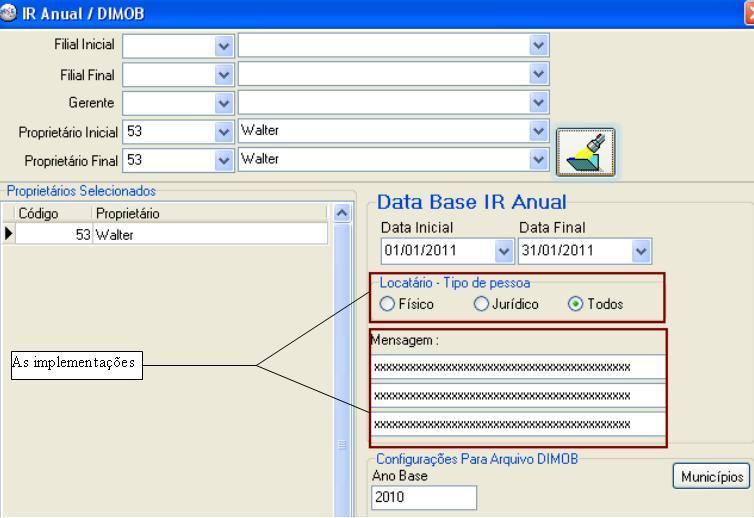Open the Filial Inicial code dropdown
The height and width of the screenshot is (518, 754).
coord(223,45)
